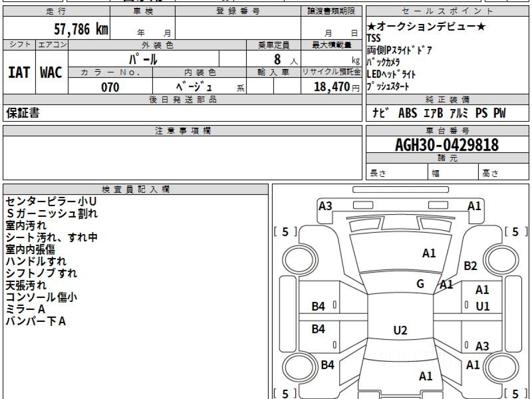Select the ★オークションデビュー★ line
The image size is (532, 399).
pos(426,27)
